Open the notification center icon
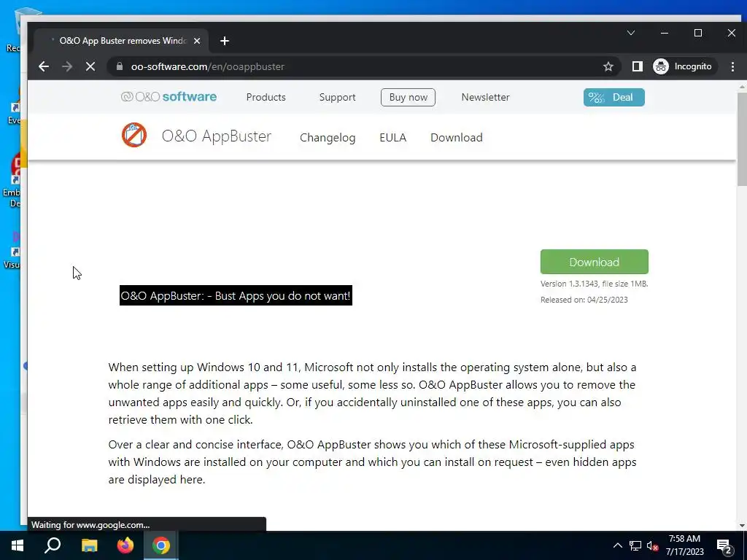 point(724,546)
